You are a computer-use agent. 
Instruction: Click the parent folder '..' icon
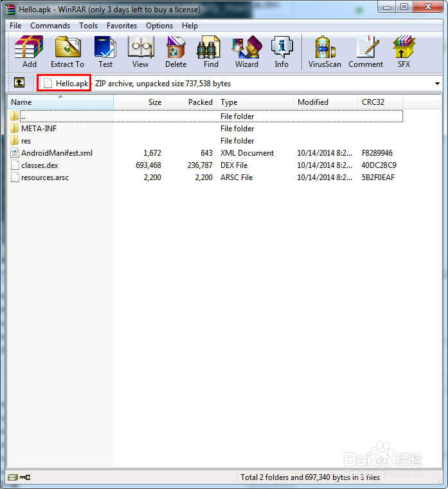pos(14,116)
